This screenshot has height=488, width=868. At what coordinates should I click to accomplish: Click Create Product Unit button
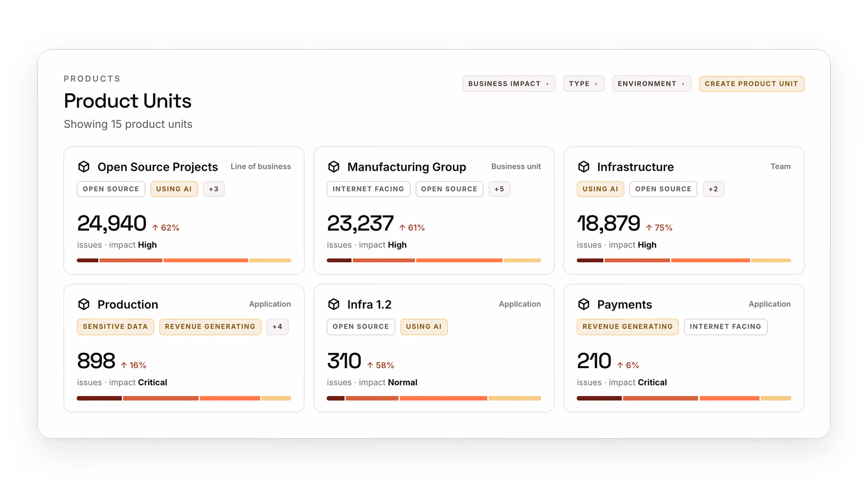(751, 84)
